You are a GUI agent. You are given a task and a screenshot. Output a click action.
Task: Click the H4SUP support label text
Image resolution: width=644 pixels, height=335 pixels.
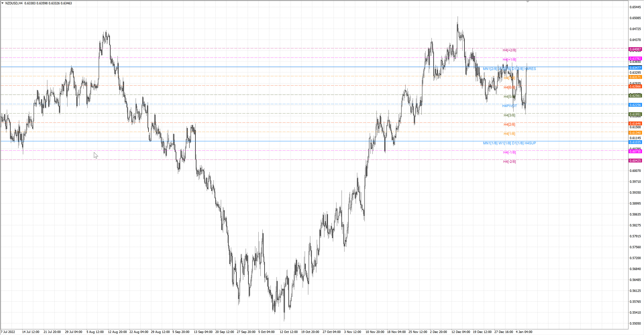coord(530,143)
